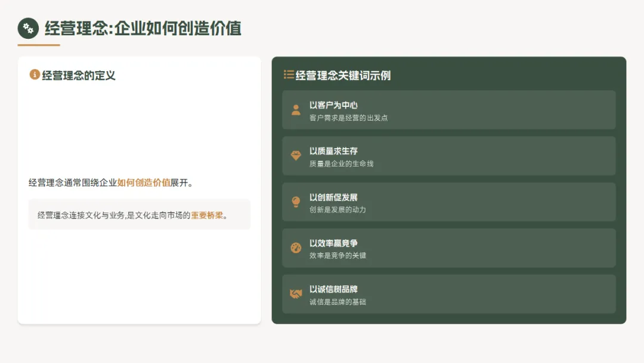Click the highlighted text 重要桥梁
644x363 pixels.
(207, 215)
